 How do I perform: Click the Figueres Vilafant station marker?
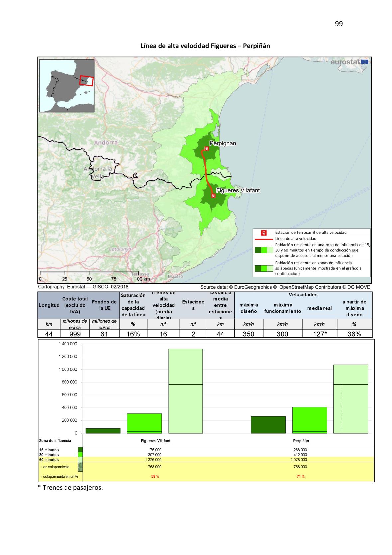tap(213, 196)
